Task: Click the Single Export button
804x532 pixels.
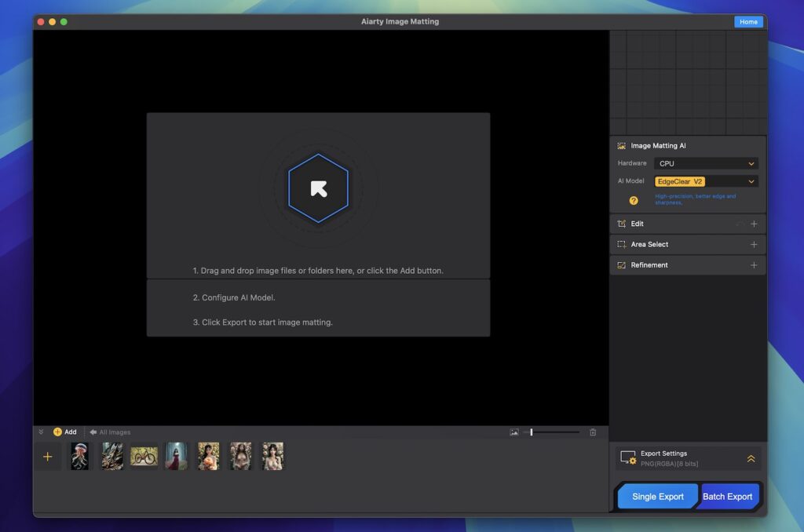Action: pyautogui.click(x=657, y=496)
